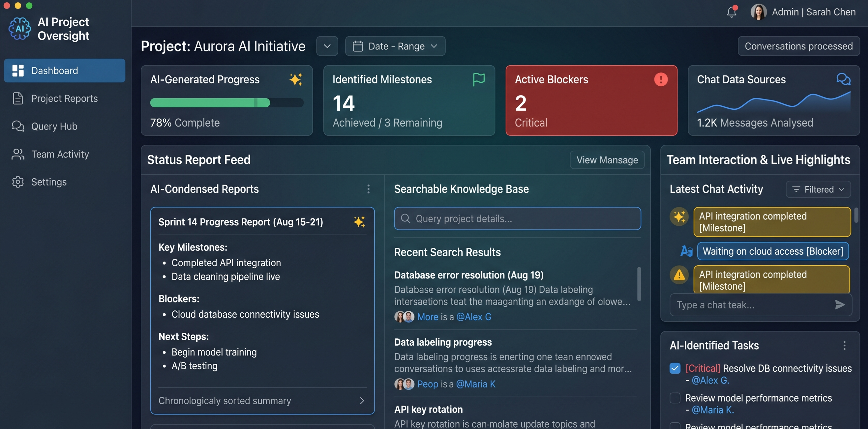The height and width of the screenshot is (429, 868).
Task: Click the Active Blockers alert icon
Action: click(x=660, y=79)
